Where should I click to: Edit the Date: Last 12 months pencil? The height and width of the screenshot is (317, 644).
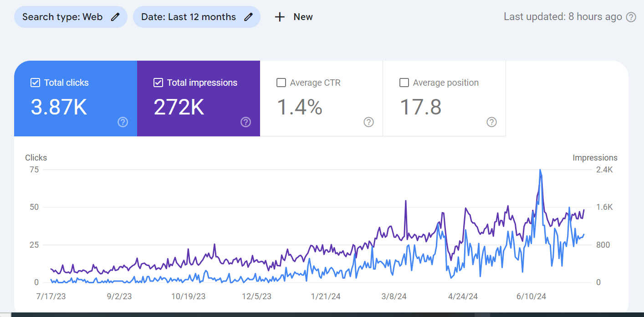click(248, 17)
